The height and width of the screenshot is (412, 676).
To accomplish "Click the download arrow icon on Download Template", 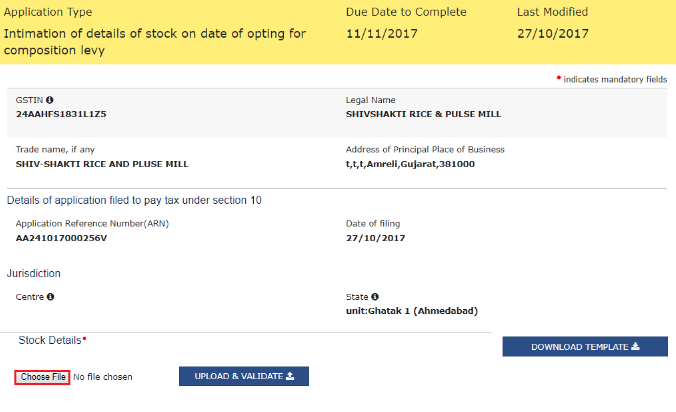I will 634,347.
